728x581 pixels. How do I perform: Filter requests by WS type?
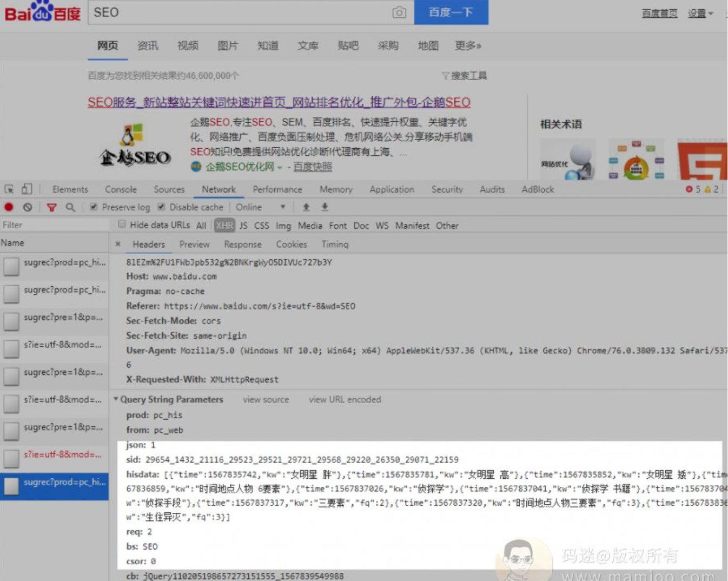[382, 226]
